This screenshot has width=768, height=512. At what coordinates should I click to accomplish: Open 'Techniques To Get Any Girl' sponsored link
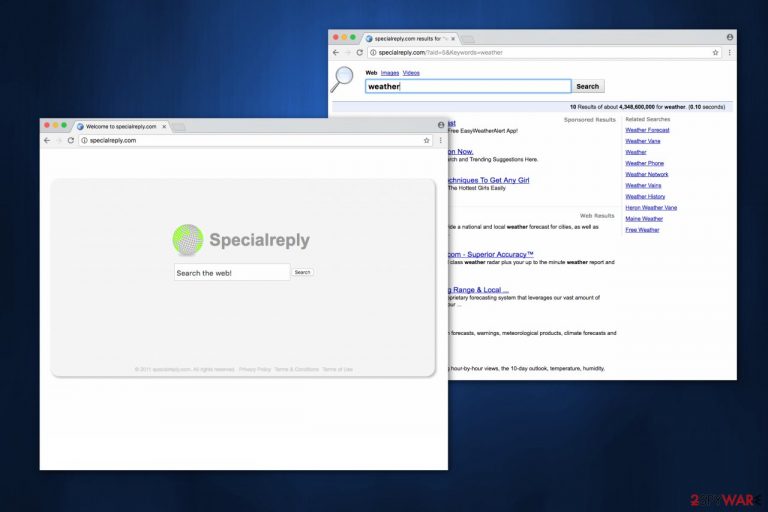point(489,180)
